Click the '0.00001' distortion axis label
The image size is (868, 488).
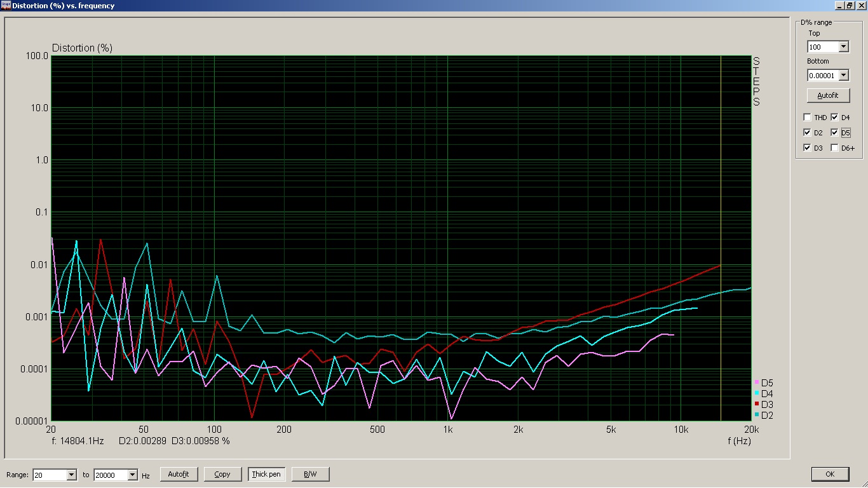(32, 421)
